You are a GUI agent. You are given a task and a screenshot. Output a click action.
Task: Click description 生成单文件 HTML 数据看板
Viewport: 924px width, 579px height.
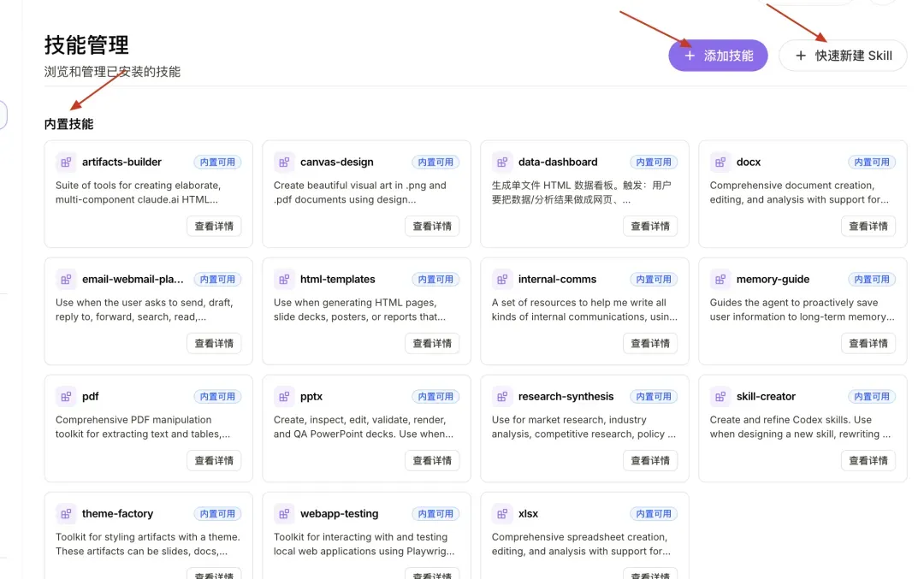(x=581, y=192)
